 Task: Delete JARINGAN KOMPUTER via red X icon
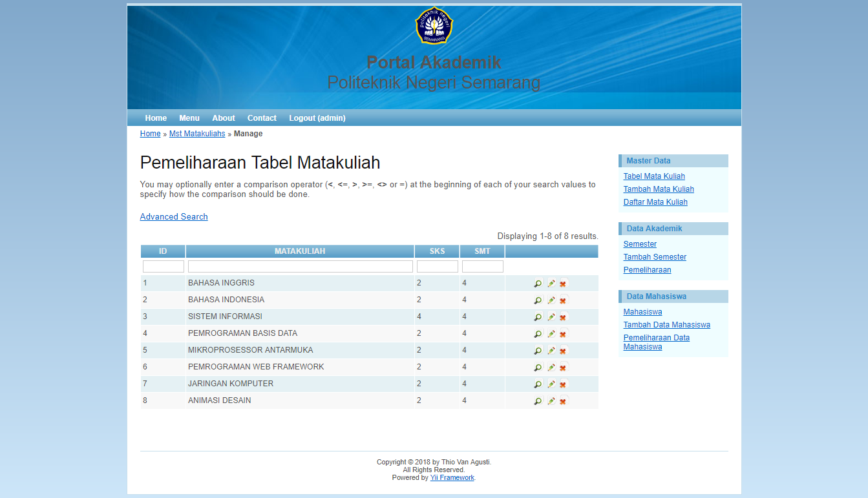[563, 384]
